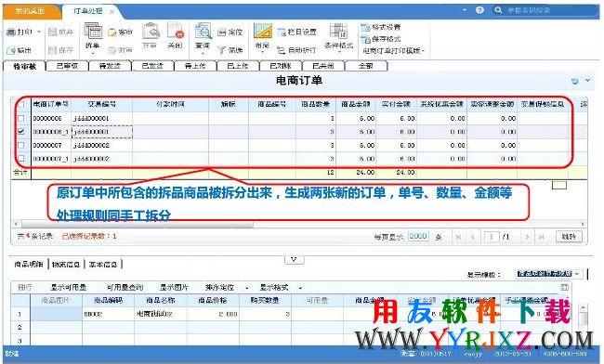Open the 排序定位 dropdown arrow
604x364 pixels.
(247, 288)
